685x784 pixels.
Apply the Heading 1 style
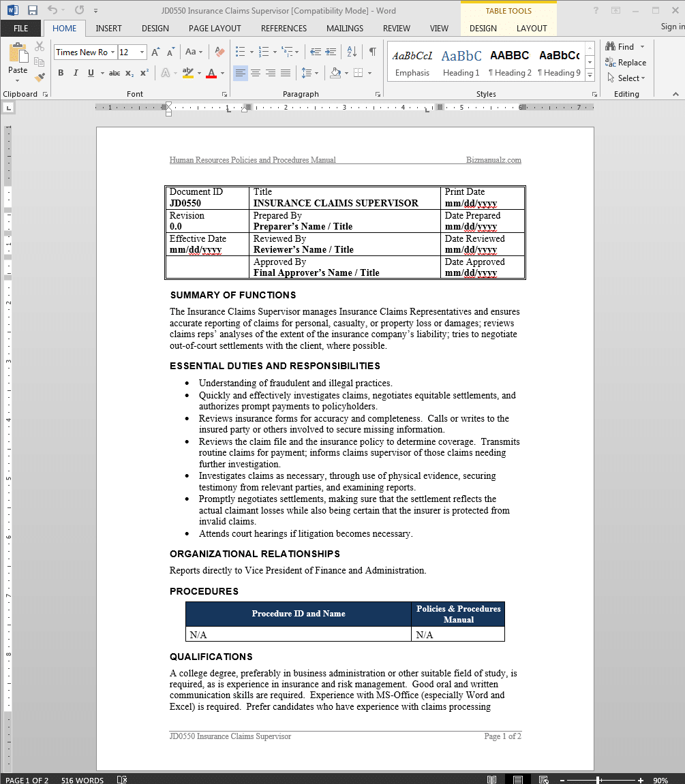[x=461, y=62]
